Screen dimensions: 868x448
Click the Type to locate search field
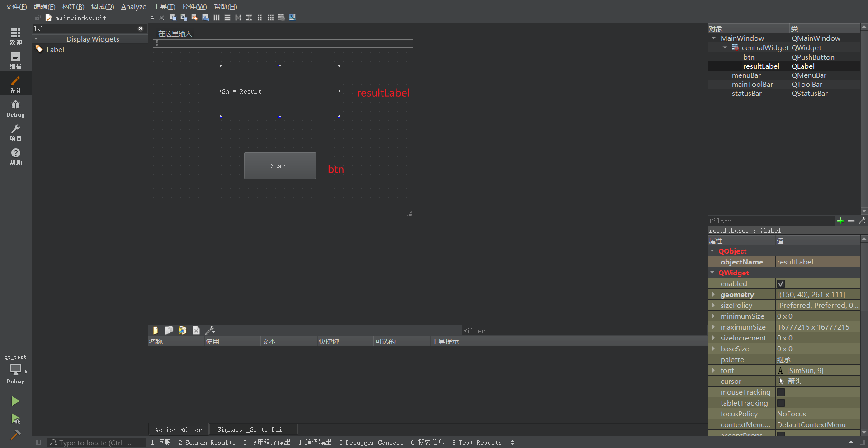(x=97, y=443)
